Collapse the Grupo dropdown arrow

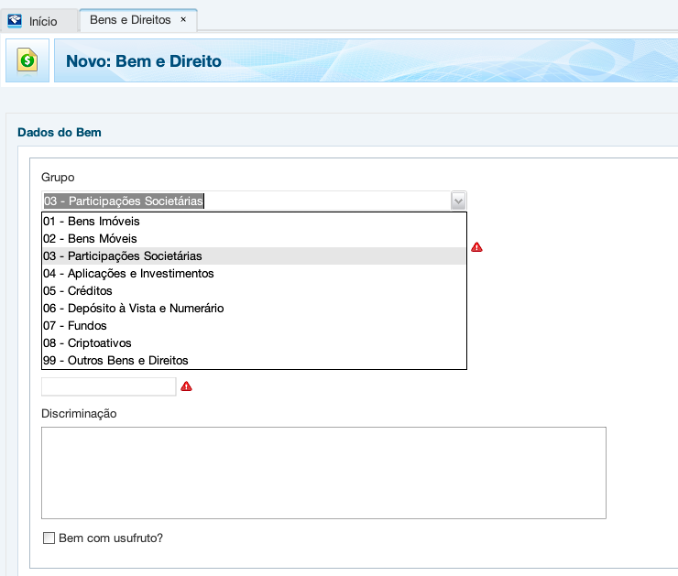[458, 201]
